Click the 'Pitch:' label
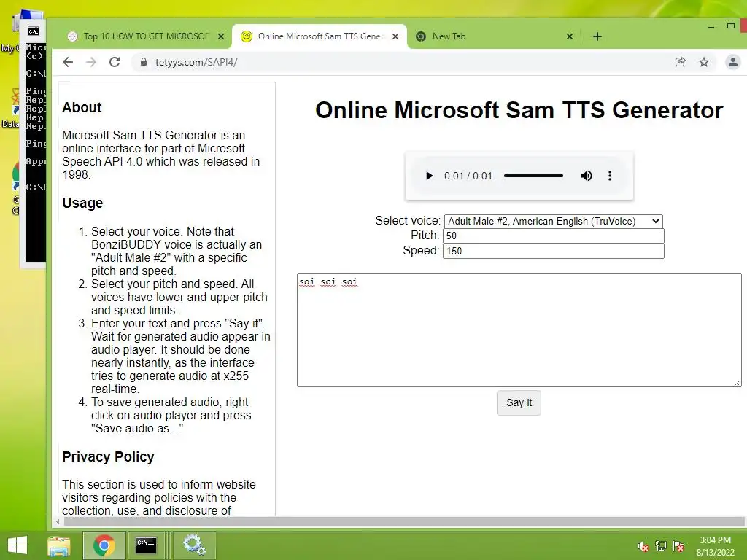Screen dimensions: 747x560 (425, 236)
